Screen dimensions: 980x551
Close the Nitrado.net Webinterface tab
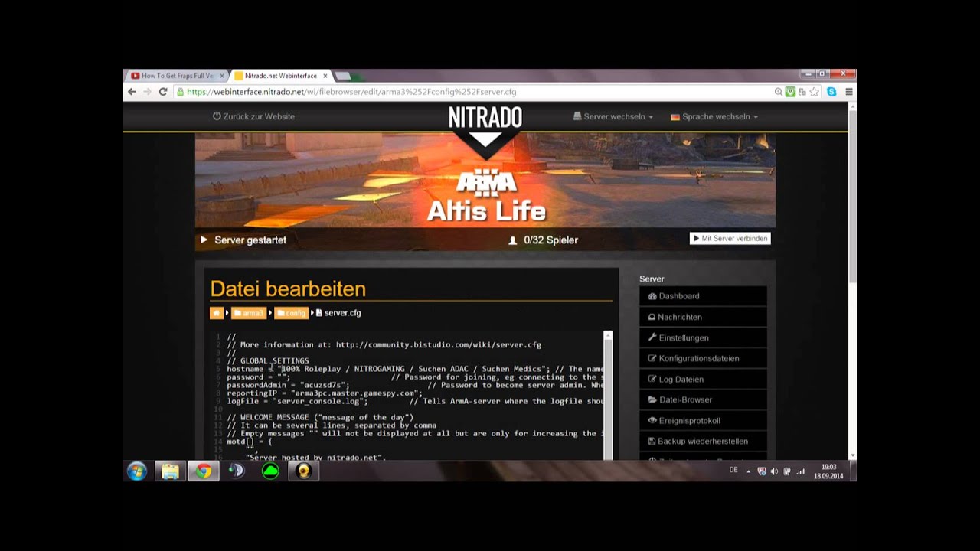pos(325,76)
